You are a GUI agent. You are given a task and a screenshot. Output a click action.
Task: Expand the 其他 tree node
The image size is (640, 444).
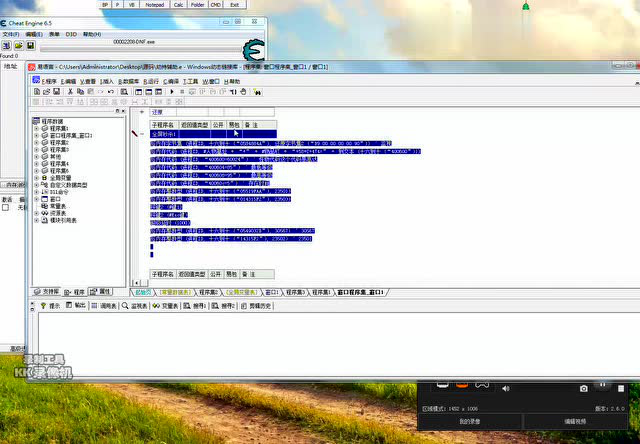pos(36,157)
